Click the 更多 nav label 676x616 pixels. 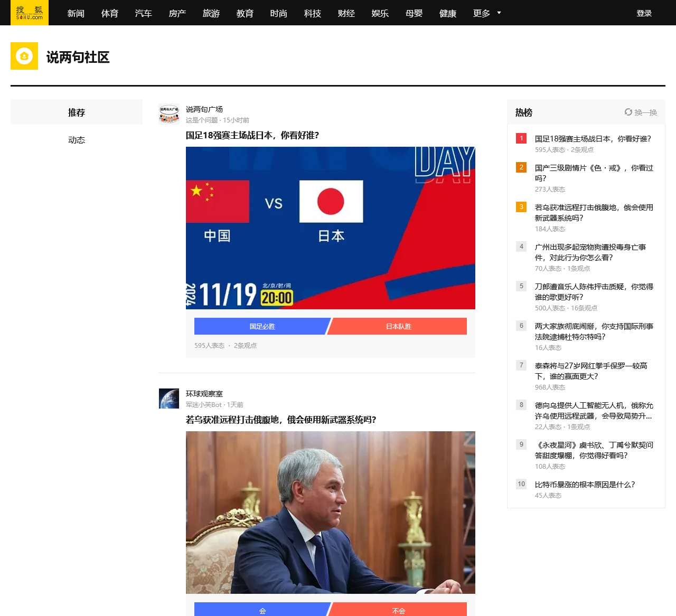(482, 13)
